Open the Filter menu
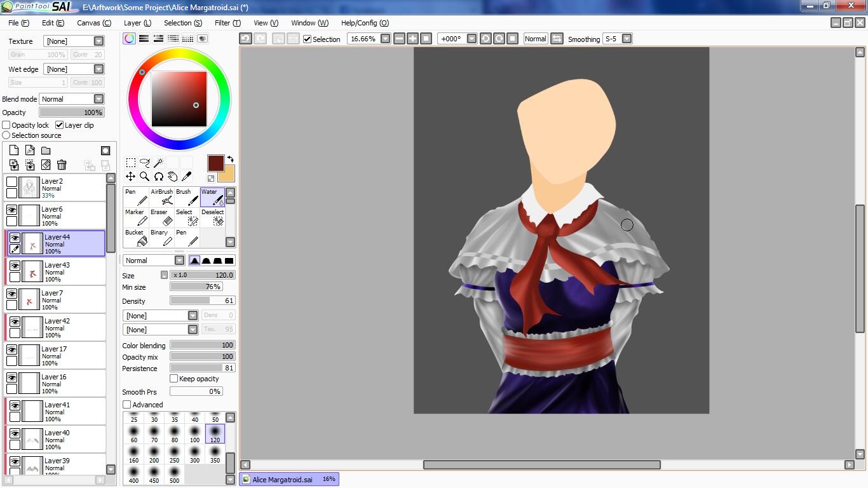The height and width of the screenshot is (488, 868). click(x=227, y=23)
